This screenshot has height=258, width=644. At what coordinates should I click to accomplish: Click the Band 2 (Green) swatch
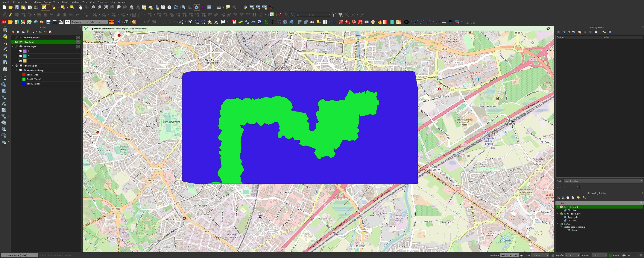(x=24, y=79)
